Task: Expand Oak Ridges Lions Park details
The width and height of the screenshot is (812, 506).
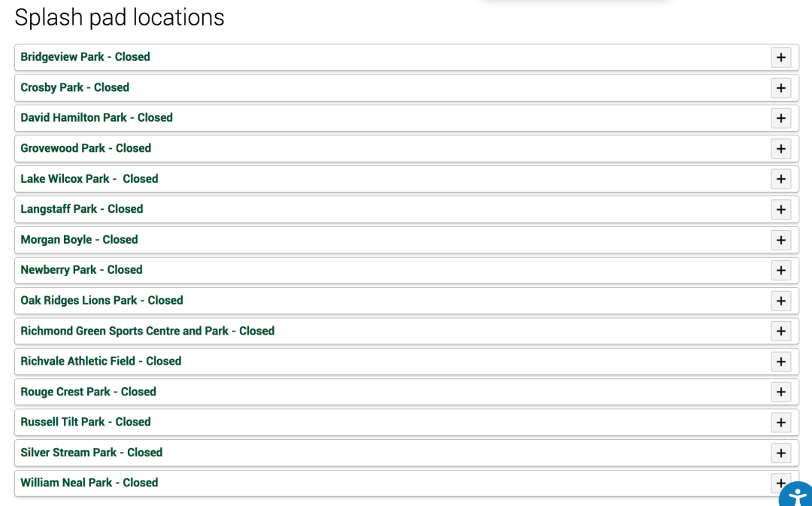Action: [407, 301]
